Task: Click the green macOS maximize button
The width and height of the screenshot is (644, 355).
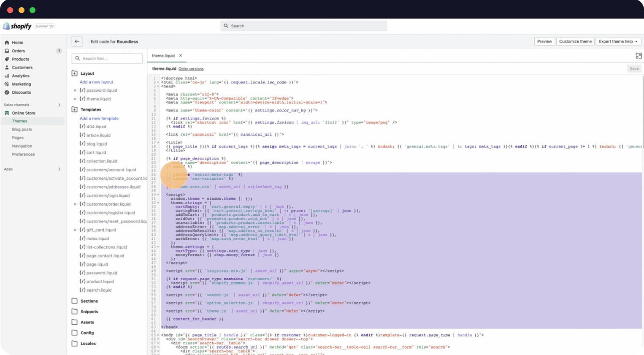Action: click(x=32, y=10)
